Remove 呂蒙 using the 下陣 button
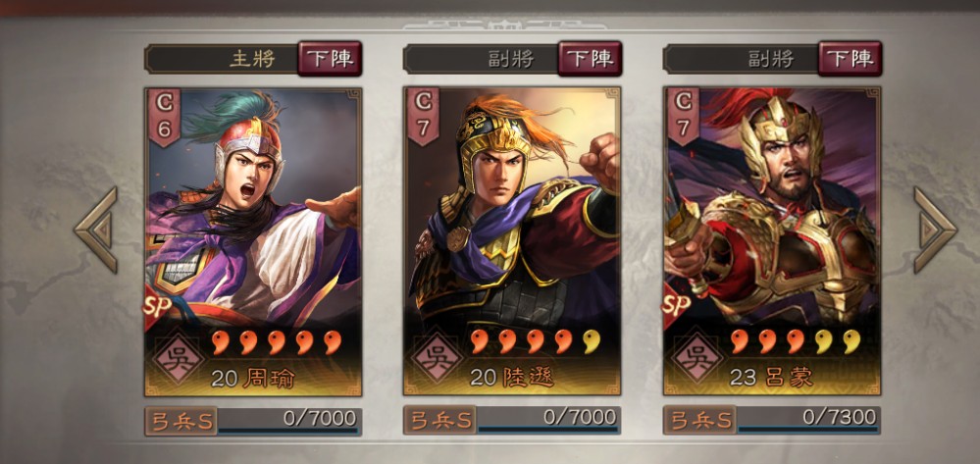The image size is (980, 464). [x=850, y=59]
